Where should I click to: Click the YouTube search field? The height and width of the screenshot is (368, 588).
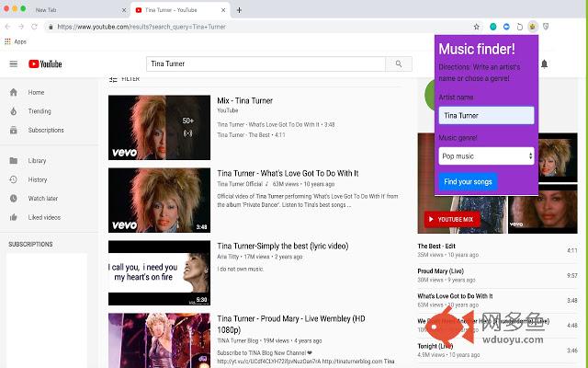tap(266, 63)
